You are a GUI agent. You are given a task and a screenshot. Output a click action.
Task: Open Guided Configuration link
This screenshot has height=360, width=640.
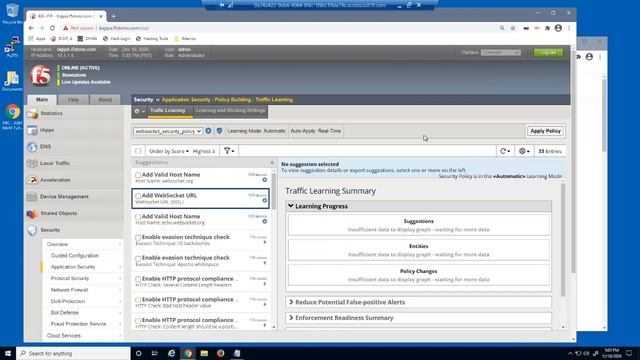[x=75, y=256]
